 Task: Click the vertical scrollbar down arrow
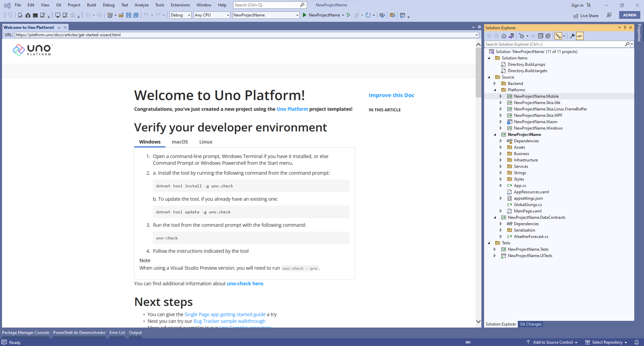tap(478, 322)
